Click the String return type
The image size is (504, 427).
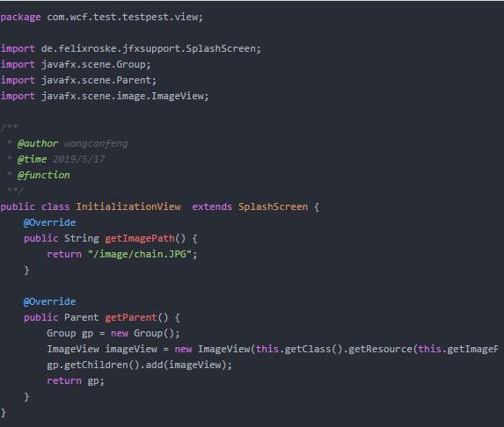click(81, 238)
